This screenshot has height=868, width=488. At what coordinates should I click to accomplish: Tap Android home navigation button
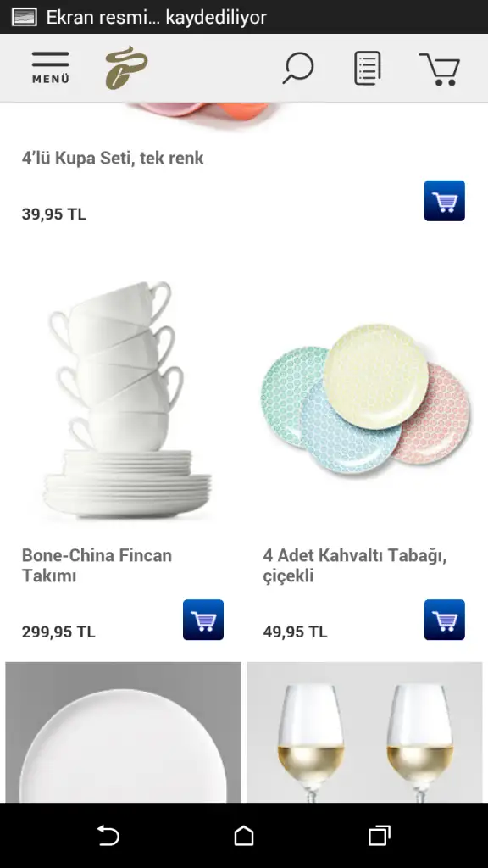pyautogui.click(x=244, y=835)
